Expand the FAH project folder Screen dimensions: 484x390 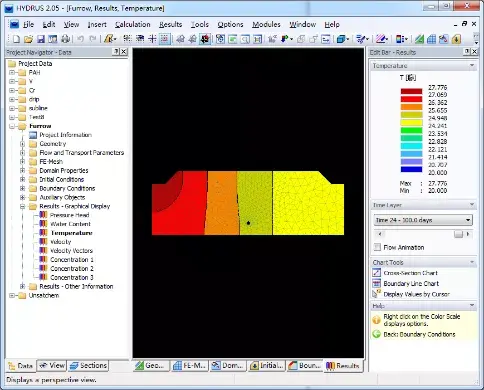pos(12,72)
